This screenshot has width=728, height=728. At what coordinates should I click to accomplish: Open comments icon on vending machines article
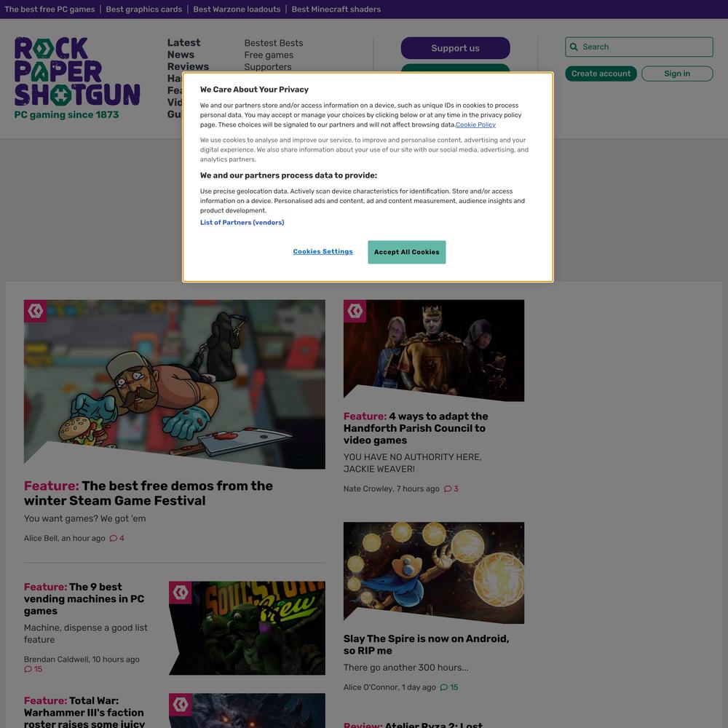point(28,670)
